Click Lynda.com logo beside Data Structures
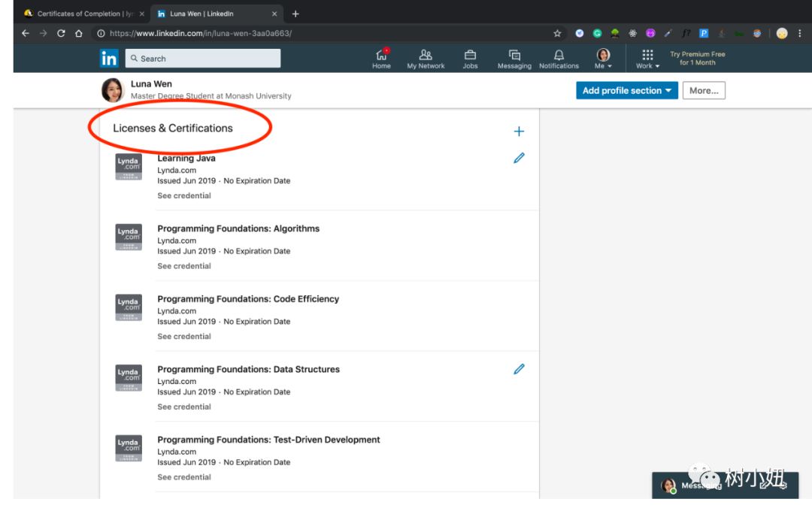The width and height of the screenshot is (812, 514). (129, 378)
